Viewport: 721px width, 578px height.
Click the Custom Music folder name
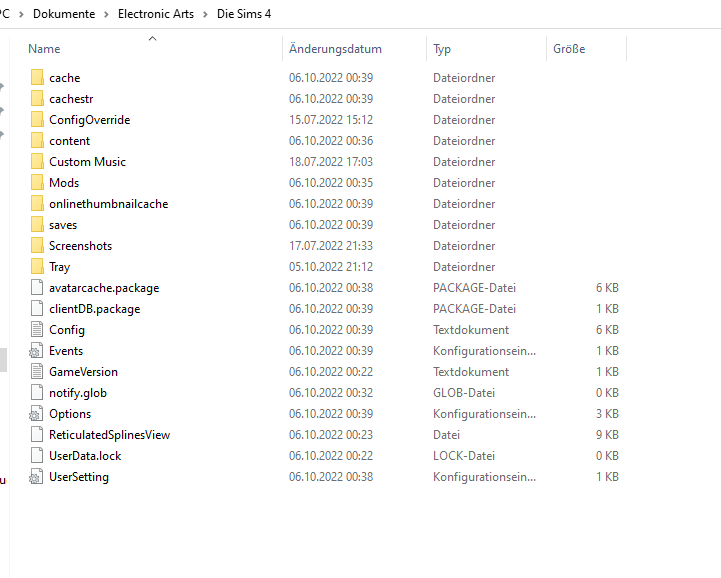(x=87, y=162)
